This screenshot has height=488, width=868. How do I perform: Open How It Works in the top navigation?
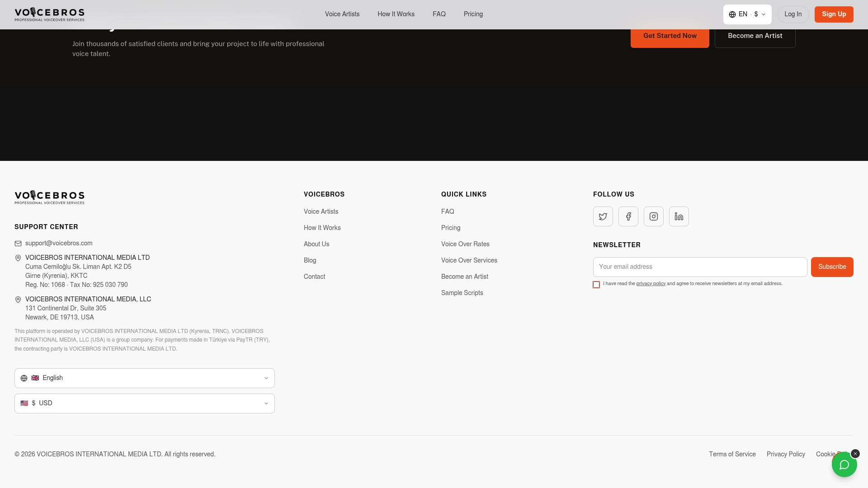(396, 14)
